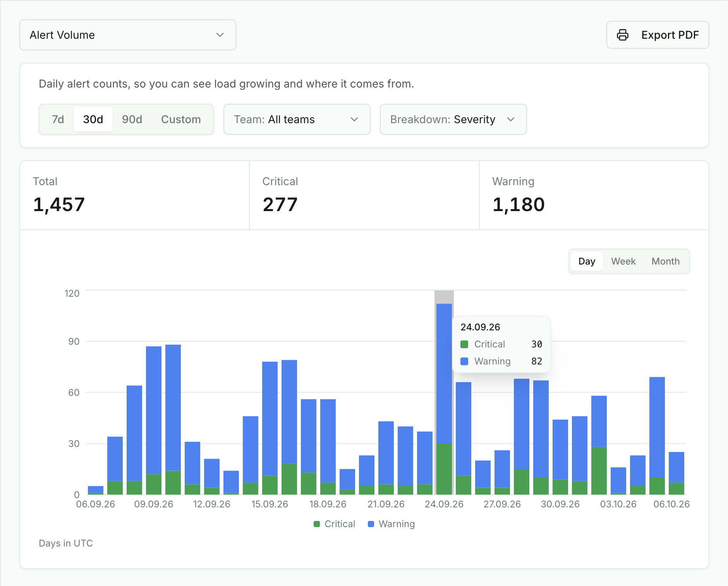The width and height of the screenshot is (728, 586).
Task: Click the 18.09.26 x-axis date label
Action: [x=328, y=504]
